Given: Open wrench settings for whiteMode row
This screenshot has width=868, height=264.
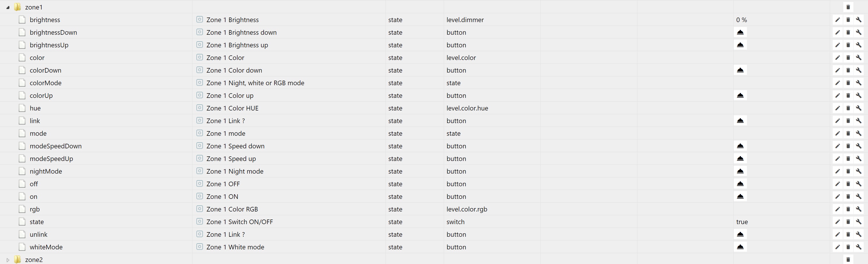Looking at the screenshot, I should 859,247.
